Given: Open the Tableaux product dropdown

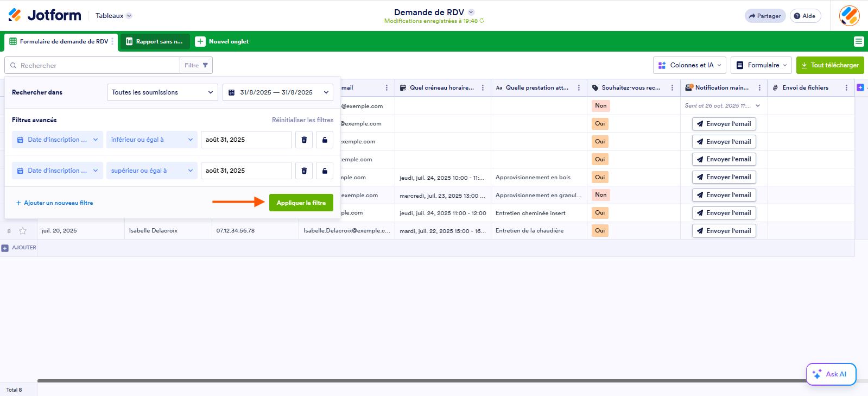Looking at the screenshot, I should (114, 16).
